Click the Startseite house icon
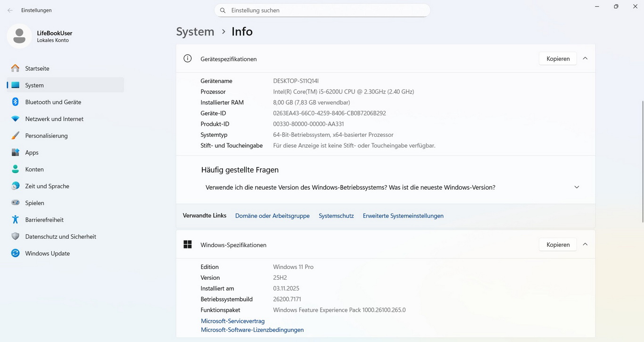644x342 pixels. [16, 68]
